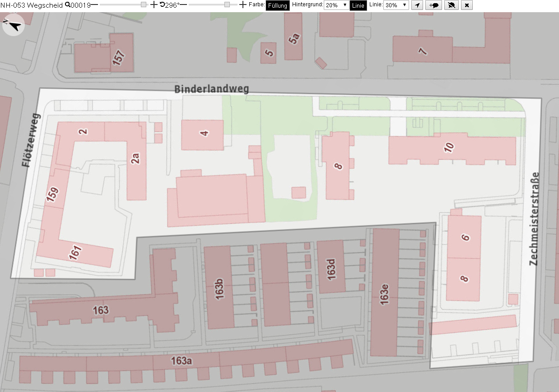This screenshot has width=559, height=392.
Task: Select building 10 on the map
Action: click(452, 149)
